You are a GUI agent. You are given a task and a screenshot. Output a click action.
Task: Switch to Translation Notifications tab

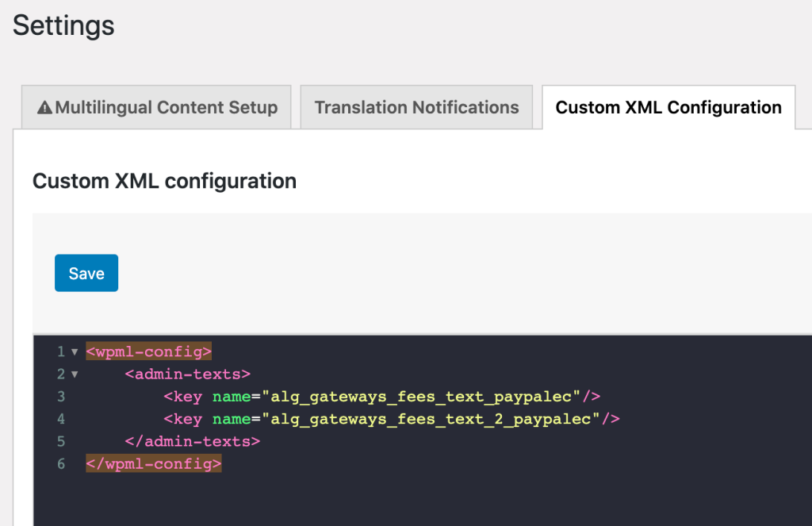[x=416, y=107]
